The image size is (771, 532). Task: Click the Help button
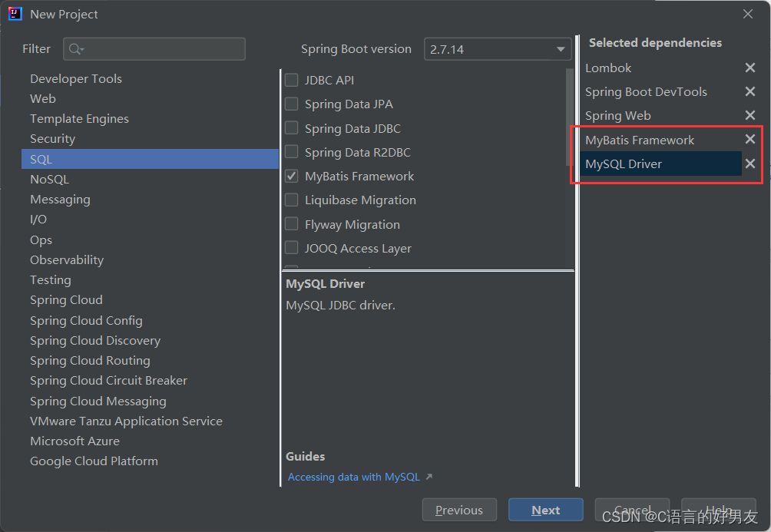pyautogui.click(x=718, y=510)
